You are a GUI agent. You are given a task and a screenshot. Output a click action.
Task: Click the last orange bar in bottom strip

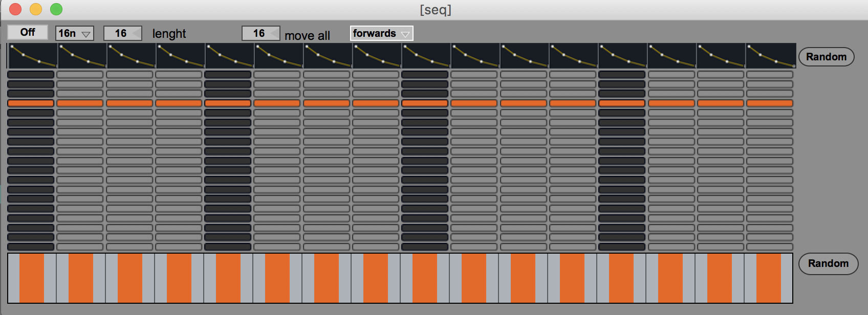tap(768, 278)
